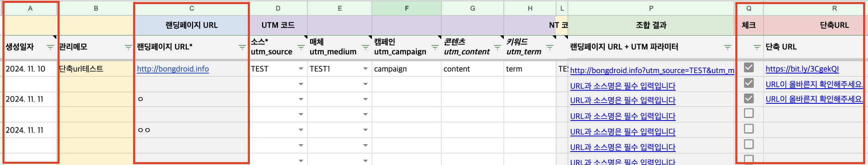Expand the TEST1 utm_medium dropdown
Viewport: 868px width, 165px height.
pos(365,69)
